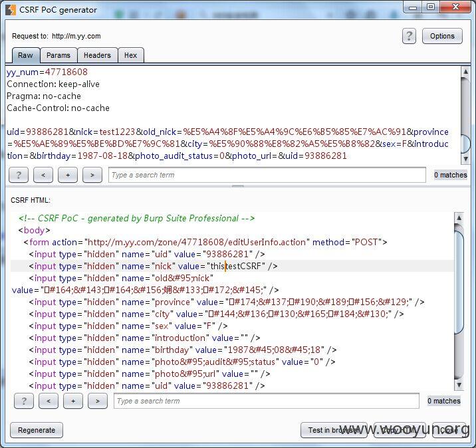Click the "Request to: http://m.yy.com" label
Screen dimensions: 476x448
tap(56, 36)
